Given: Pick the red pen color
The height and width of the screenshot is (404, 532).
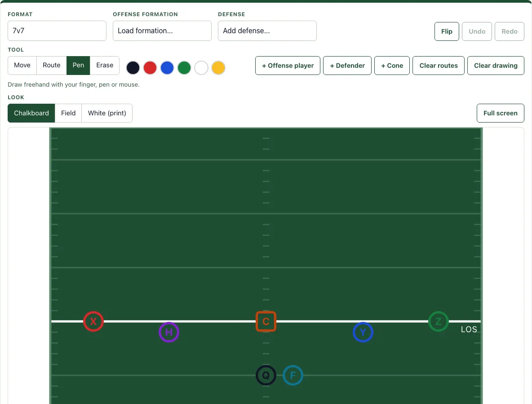Looking at the screenshot, I should 150,68.
